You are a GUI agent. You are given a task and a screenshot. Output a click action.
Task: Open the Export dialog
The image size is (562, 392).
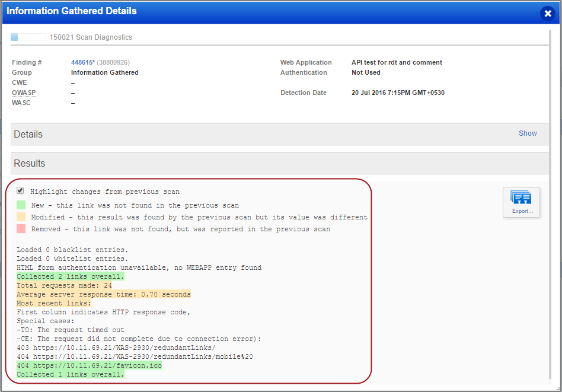(521, 202)
